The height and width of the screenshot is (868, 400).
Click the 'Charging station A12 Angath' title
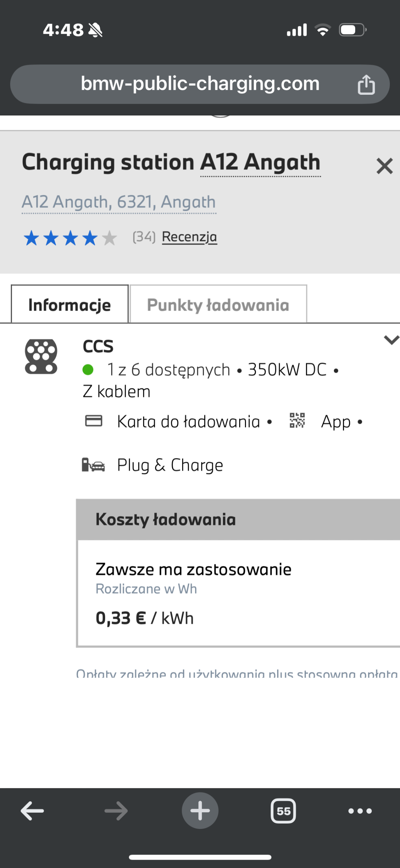pos(171,162)
